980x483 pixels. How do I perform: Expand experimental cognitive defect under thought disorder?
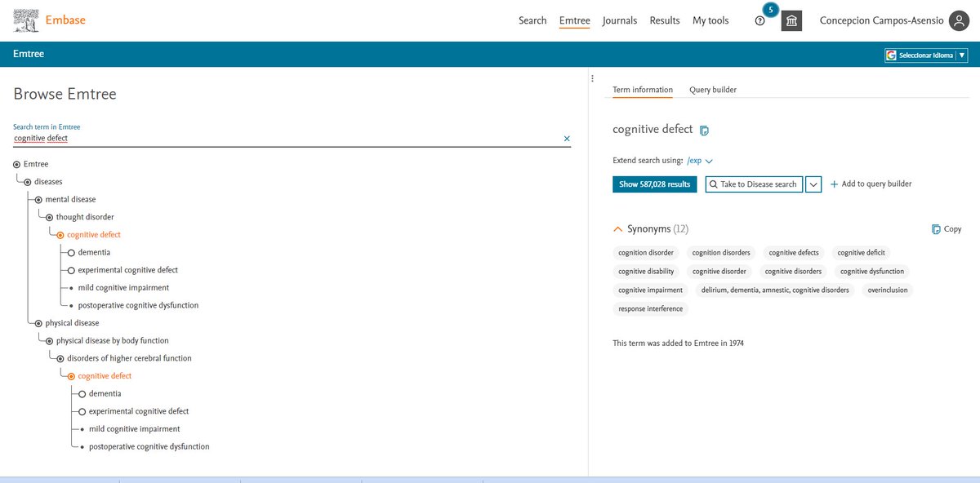(72, 270)
